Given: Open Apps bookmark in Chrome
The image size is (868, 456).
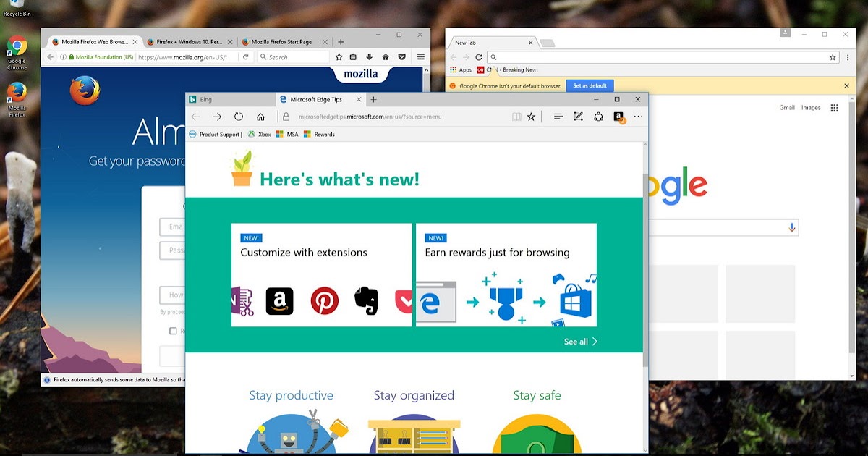Looking at the screenshot, I should point(461,70).
